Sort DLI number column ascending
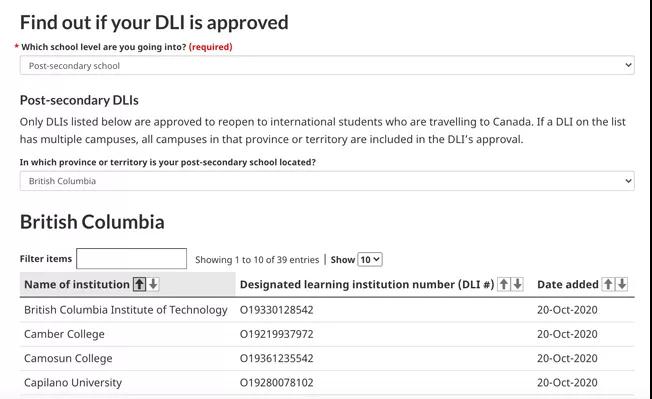Image resolution: width=652 pixels, height=399 pixels. tap(504, 284)
